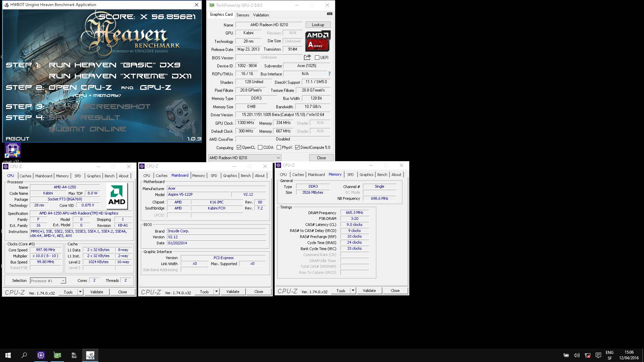Viewport: 644px width, 362px height.
Task: Click the DRAM Frequency value 665.3 MHz
Action: click(355, 213)
